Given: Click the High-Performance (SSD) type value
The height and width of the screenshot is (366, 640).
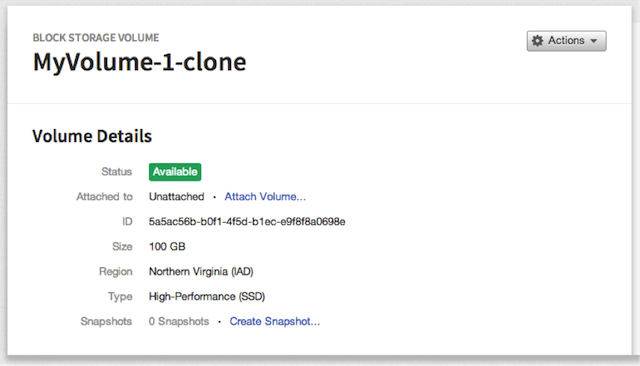Looking at the screenshot, I should pos(207,297).
